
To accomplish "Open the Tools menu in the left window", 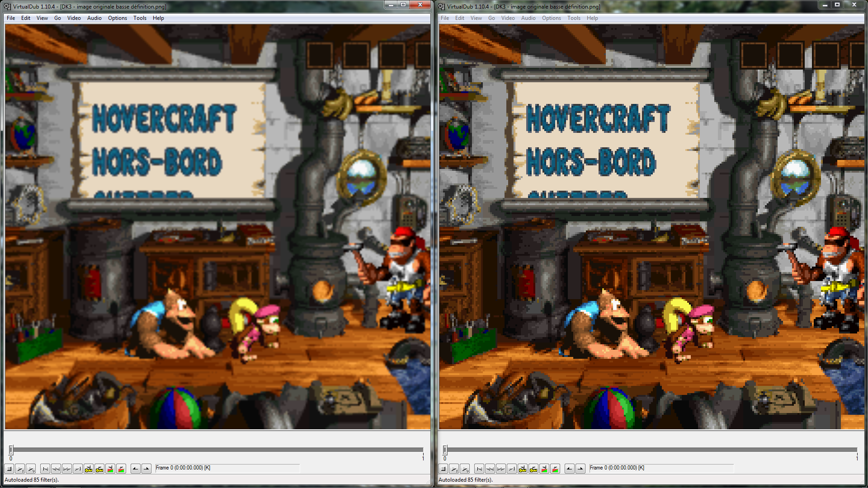I will (x=140, y=18).
